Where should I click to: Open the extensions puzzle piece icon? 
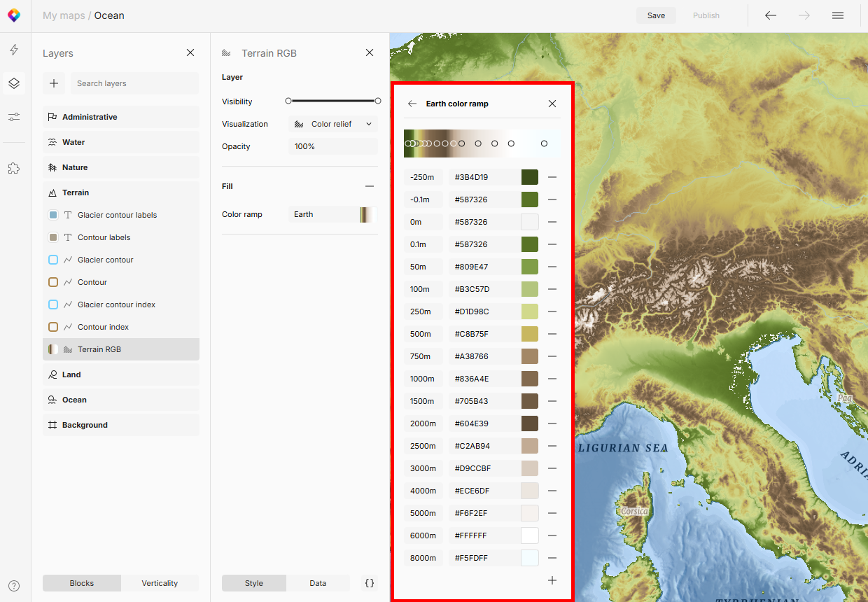[x=14, y=168]
